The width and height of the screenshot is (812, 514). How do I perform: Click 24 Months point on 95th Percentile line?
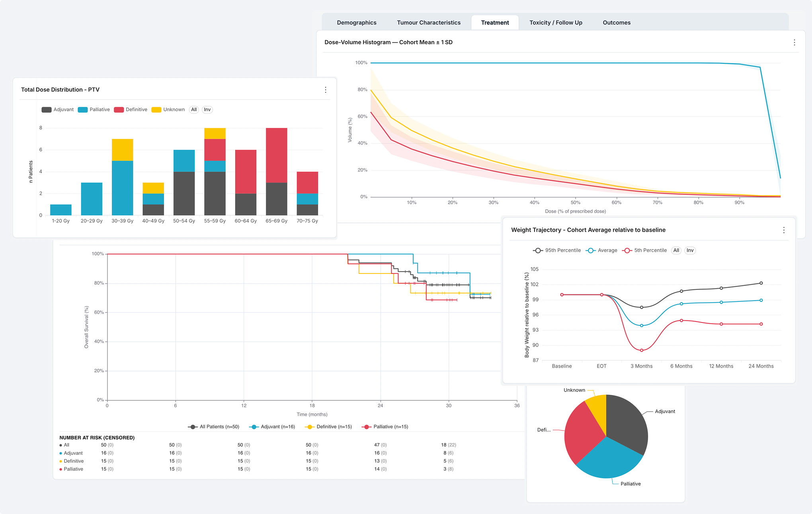pyautogui.click(x=761, y=283)
